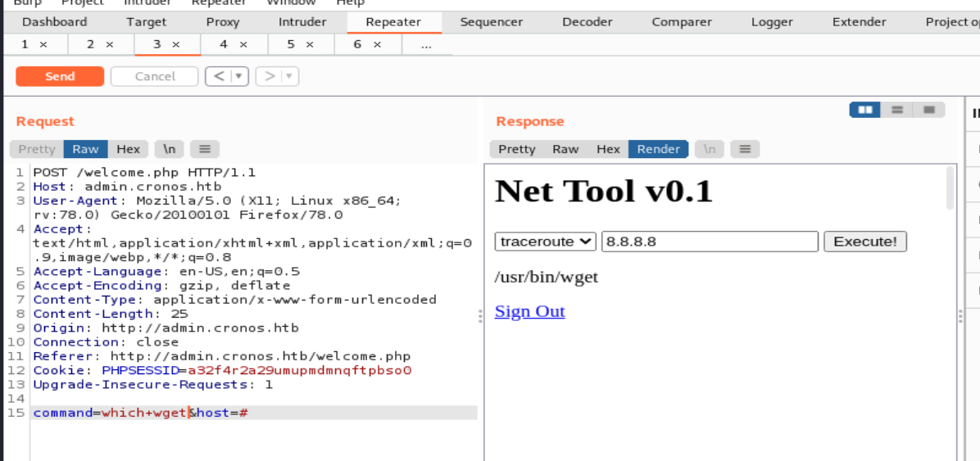Switch to the Decoder tab
The height and width of the screenshot is (461, 980).
587,22
